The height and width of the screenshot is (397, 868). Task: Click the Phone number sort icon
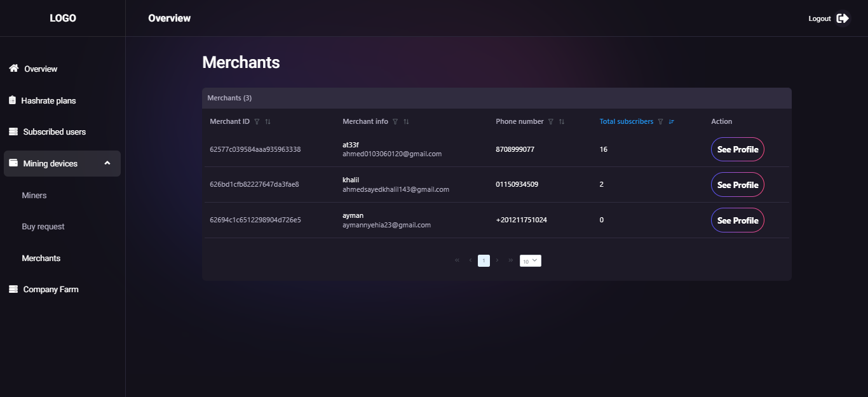(x=561, y=121)
